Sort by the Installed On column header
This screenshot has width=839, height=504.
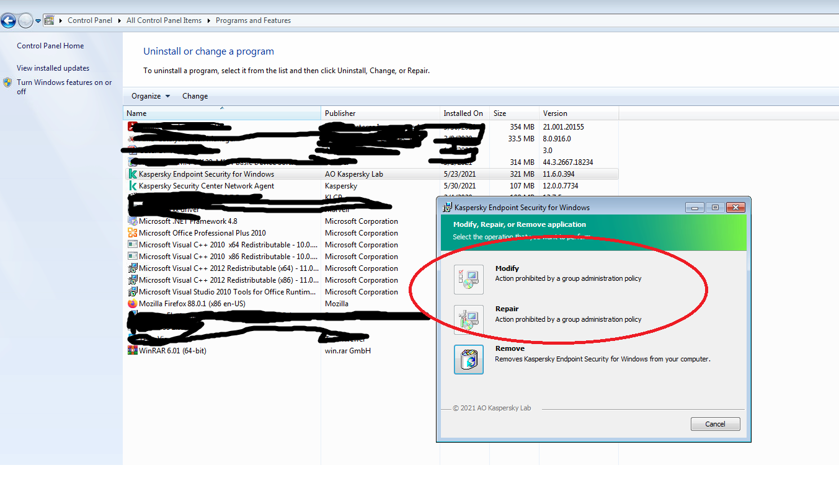click(464, 113)
